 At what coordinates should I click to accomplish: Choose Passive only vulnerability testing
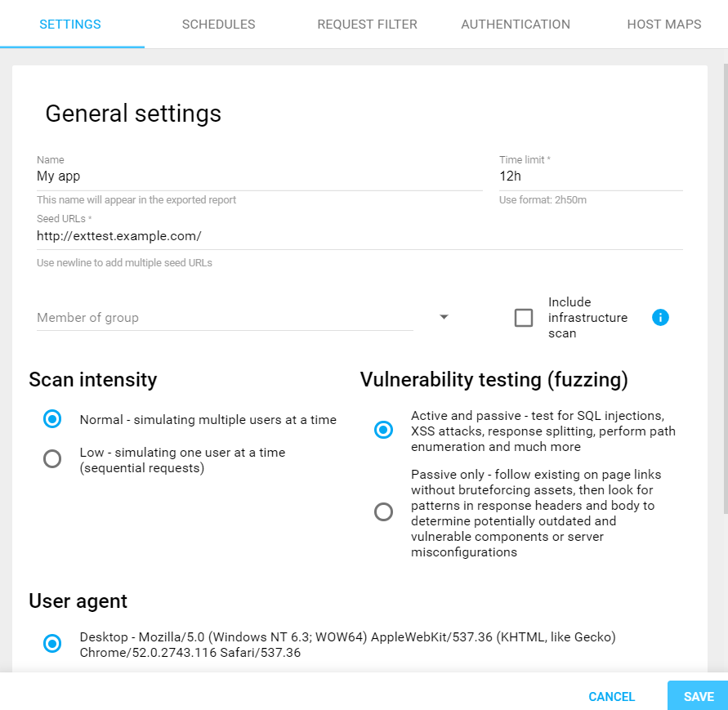click(384, 512)
